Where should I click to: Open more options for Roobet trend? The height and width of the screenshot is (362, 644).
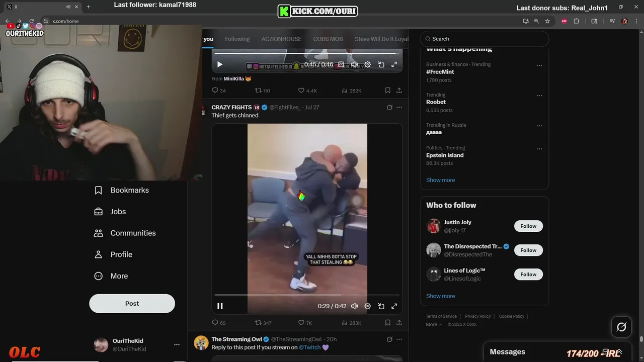pyautogui.click(x=539, y=96)
